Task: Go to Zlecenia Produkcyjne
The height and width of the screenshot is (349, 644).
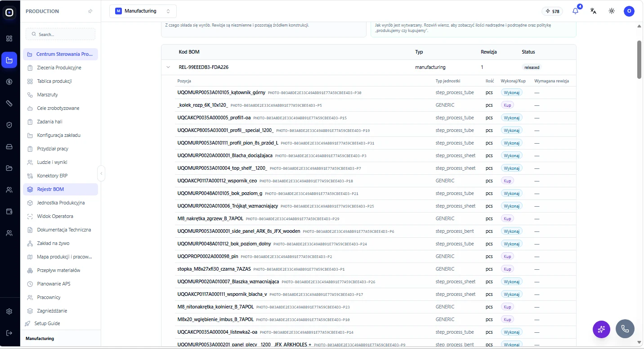Action: (x=60, y=68)
